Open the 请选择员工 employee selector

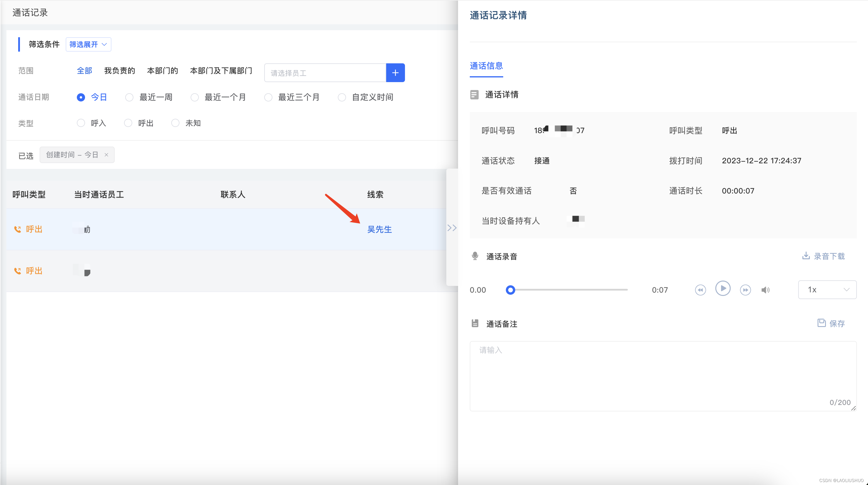pyautogui.click(x=325, y=73)
